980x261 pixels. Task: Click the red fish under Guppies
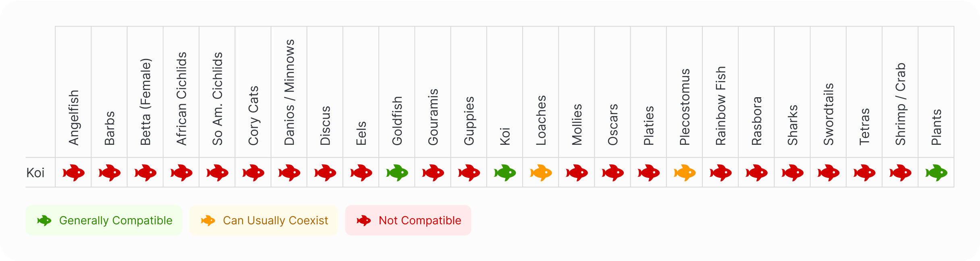click(x=469, y=173)
